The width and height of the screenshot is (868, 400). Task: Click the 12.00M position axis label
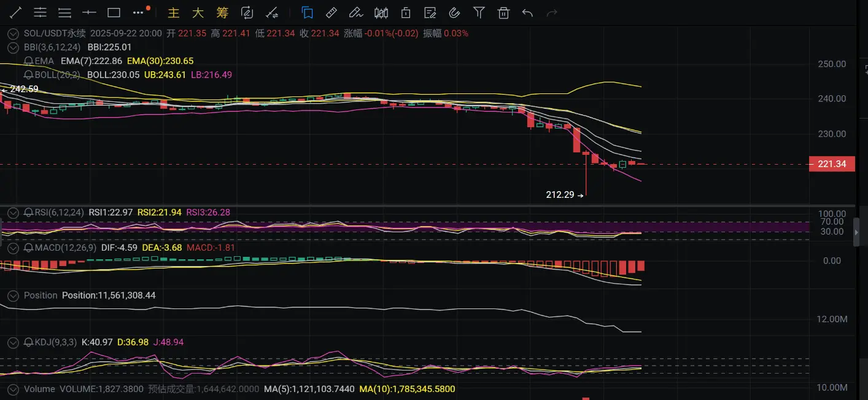click(x=833, y=320)
